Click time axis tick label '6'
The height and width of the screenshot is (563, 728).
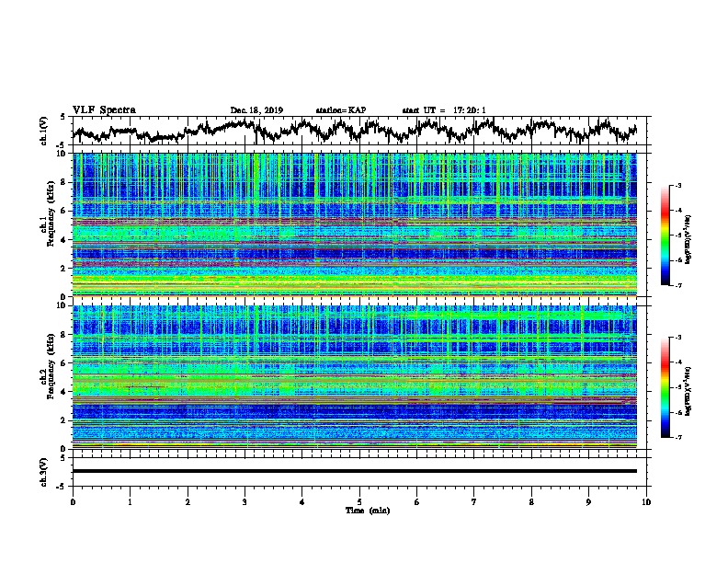[x=417, y=502]
